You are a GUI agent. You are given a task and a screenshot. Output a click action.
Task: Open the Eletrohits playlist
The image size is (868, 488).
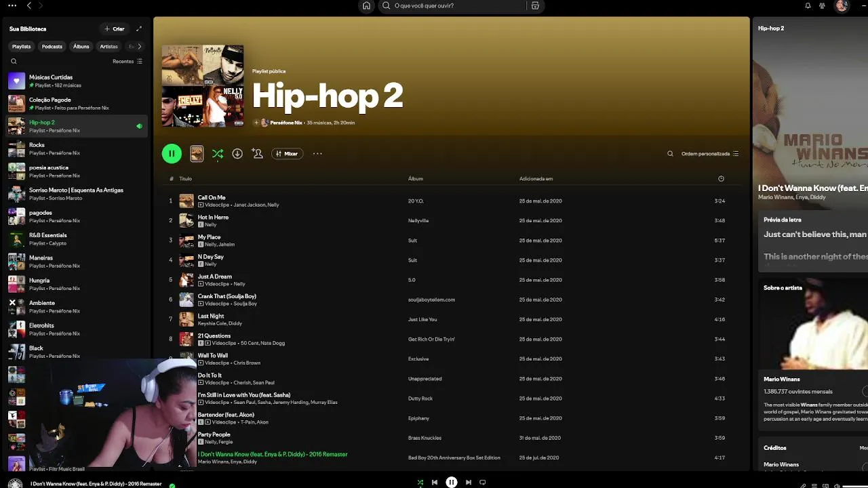click(75, 329)
